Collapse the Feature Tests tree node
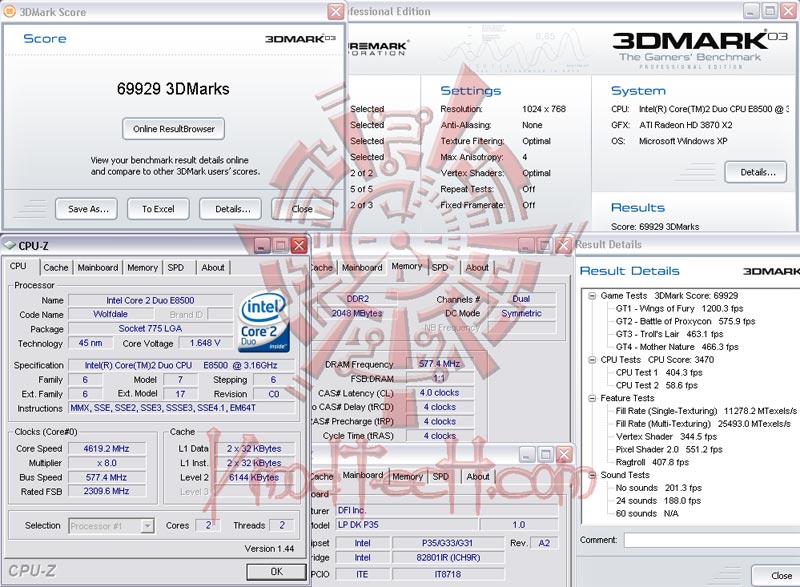This screenshot has width=800, height=587. (592, 398)
